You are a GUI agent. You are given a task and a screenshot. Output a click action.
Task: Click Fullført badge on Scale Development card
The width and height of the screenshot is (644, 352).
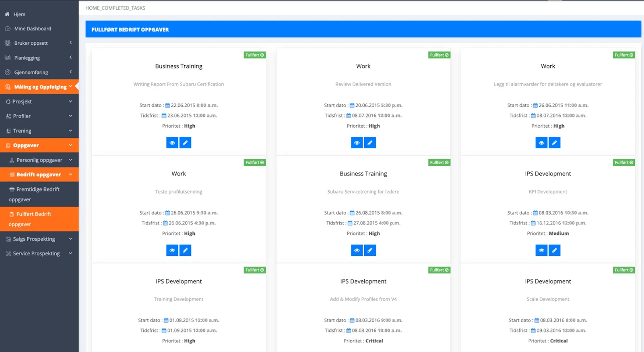coord(624,270)
